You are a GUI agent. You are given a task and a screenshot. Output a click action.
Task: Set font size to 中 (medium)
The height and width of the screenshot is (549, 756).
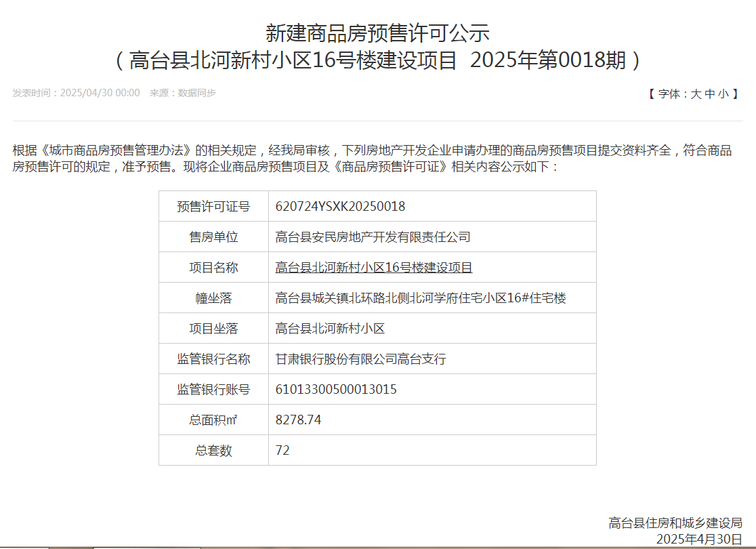tap(709, 94)
